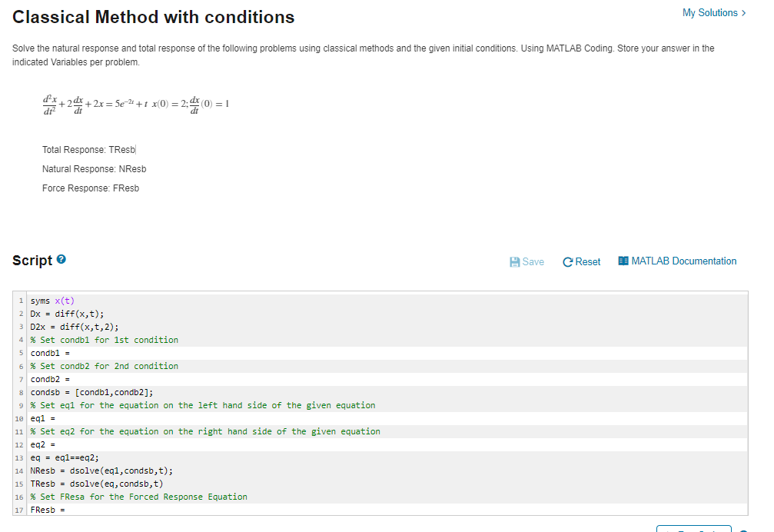This screenshot has width=774, height=532.
Task: Click line number 10 in editor gutter
Action: click(x=19, y=418)
